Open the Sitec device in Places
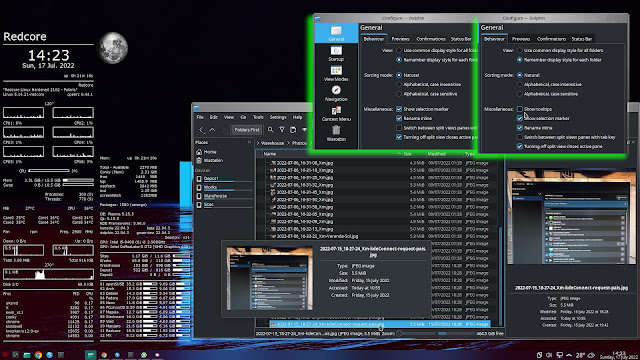Image resolution: width=640 pixels, height=360 pixels. pos(224,204)
